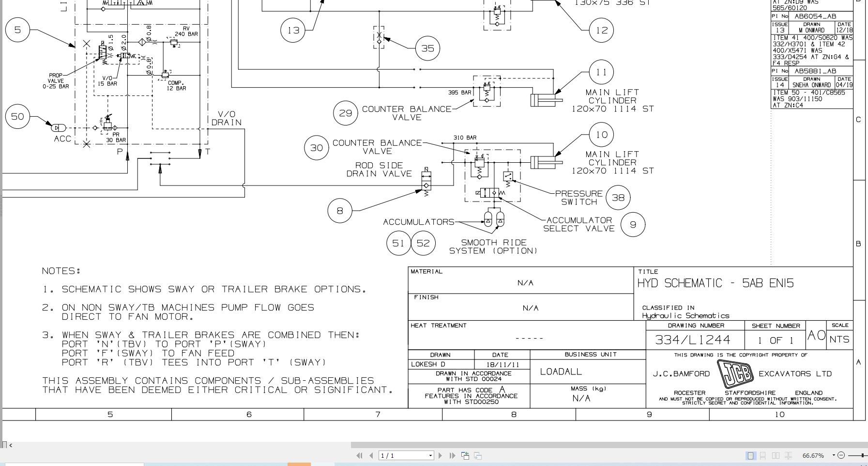The height and width of the screenshot is (466, 868).
Task: Click item balloon 8 for drain valve
Action: [340, 210]
